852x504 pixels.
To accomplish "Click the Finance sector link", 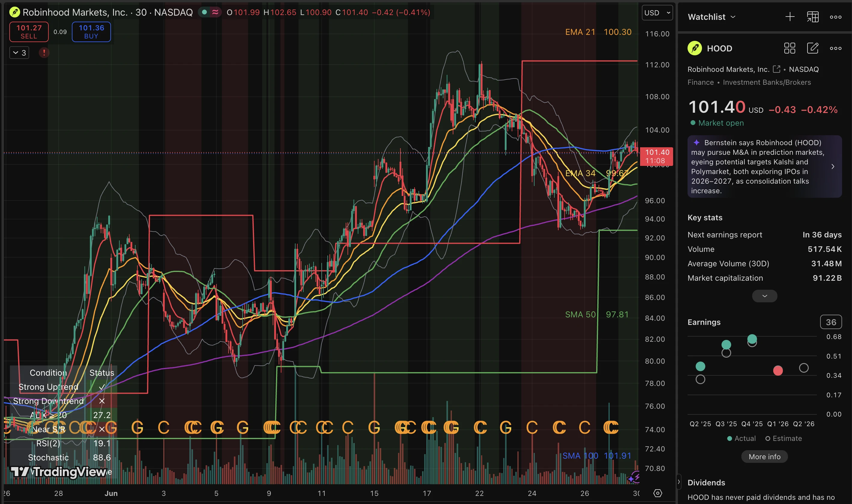I will click(700, 82).
